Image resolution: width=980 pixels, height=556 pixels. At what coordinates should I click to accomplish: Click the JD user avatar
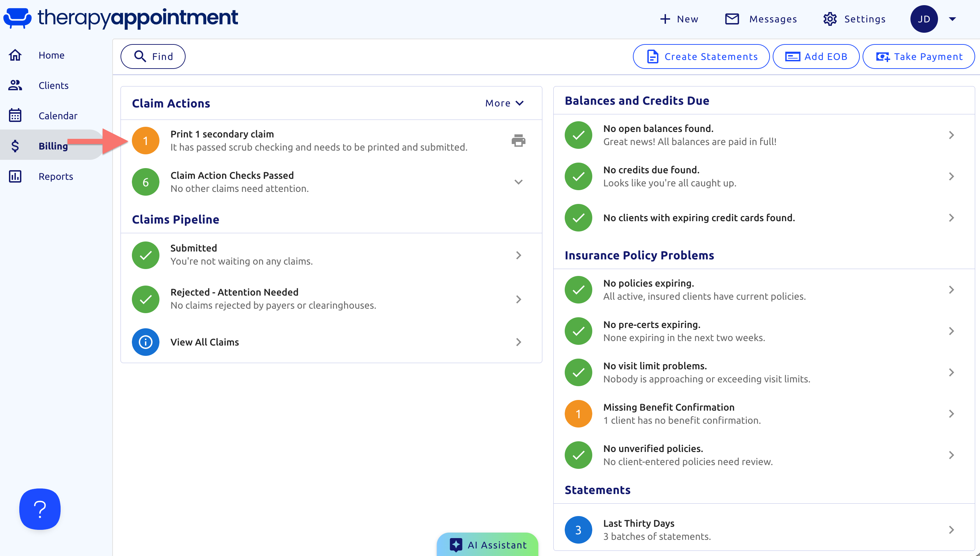pos(924,19)
